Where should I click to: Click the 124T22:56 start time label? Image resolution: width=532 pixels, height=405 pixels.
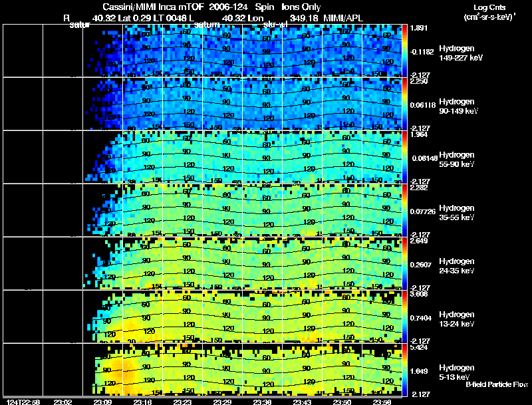coord(23,402)
